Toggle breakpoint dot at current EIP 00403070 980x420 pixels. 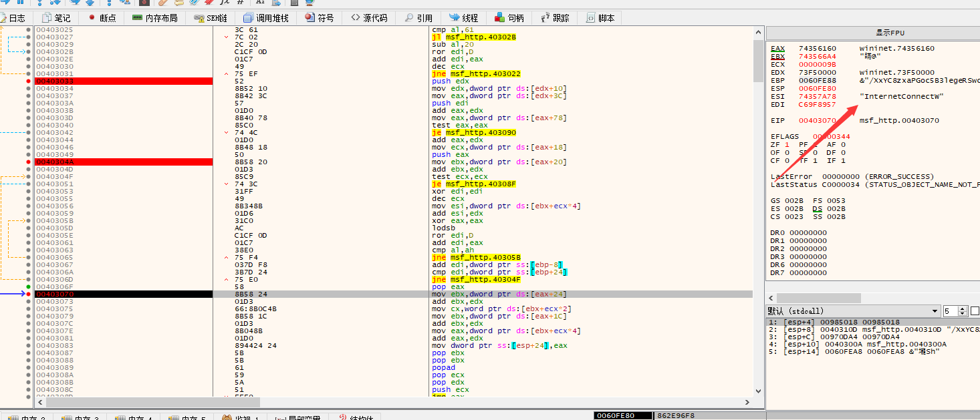coord(28,294)
